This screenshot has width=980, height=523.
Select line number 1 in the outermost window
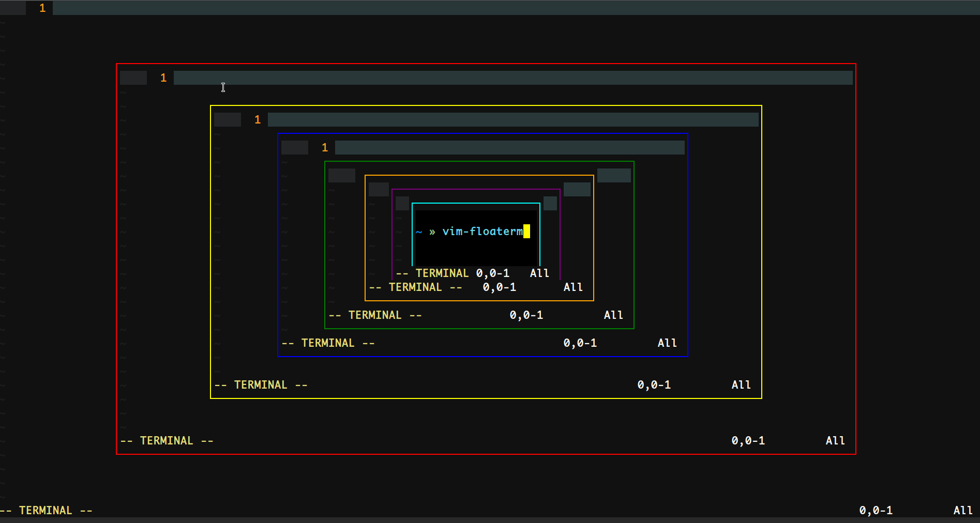pos(42,8)
